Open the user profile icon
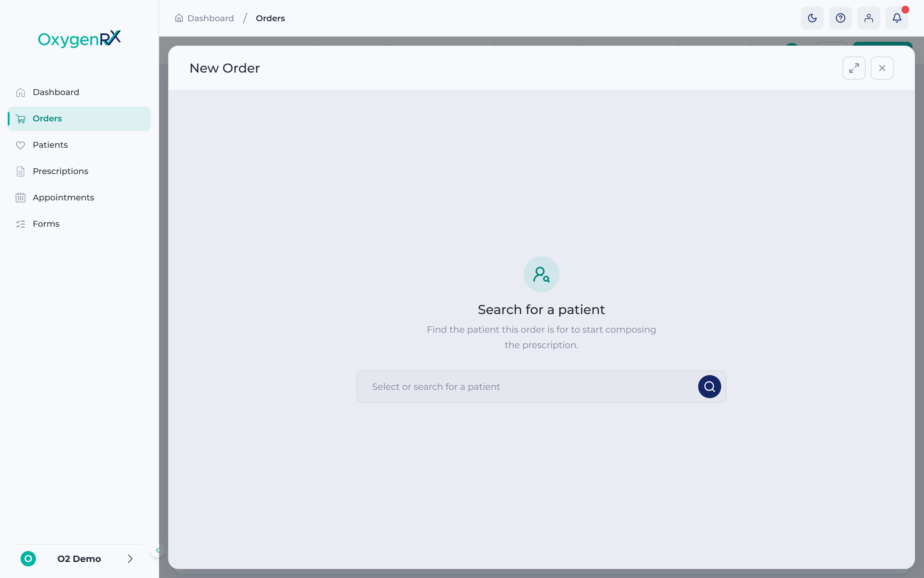924x578 pixels. pyautogui.click(x=868, y=18)
